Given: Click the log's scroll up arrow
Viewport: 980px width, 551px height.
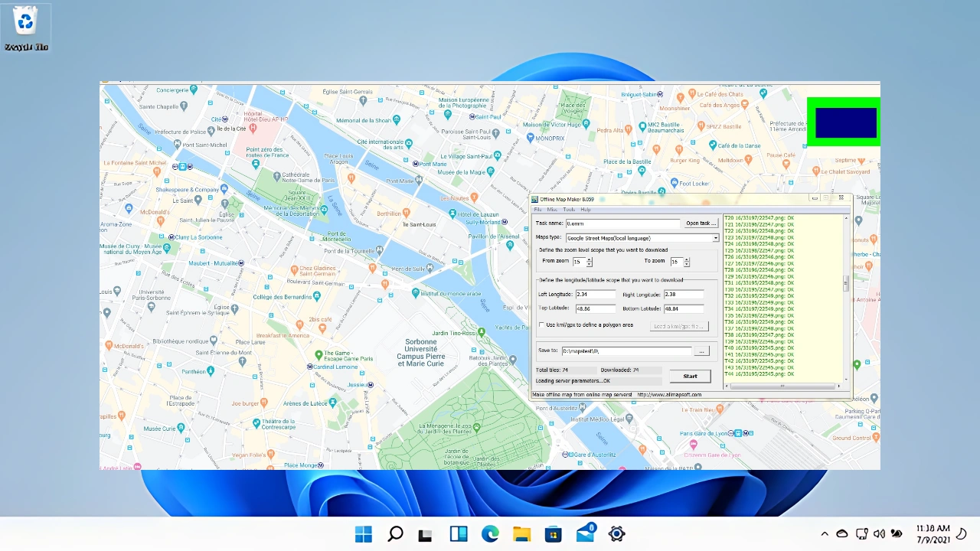Looking at the screenshot, I should [846, 218].
